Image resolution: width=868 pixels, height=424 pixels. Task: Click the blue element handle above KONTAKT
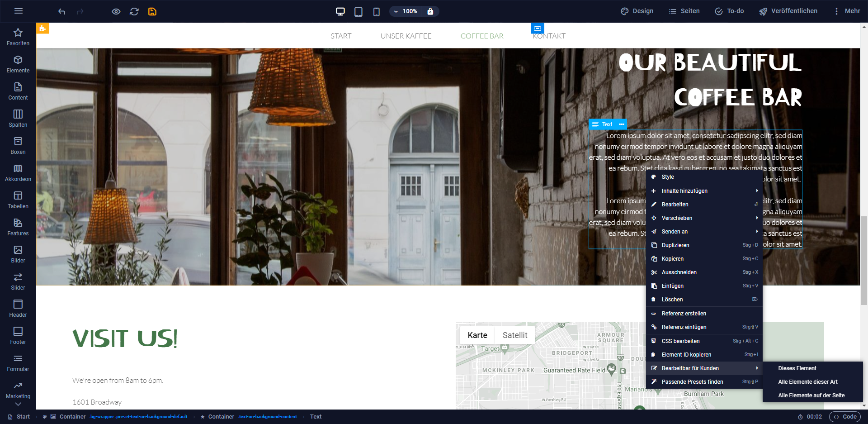[x=538, y=29]
